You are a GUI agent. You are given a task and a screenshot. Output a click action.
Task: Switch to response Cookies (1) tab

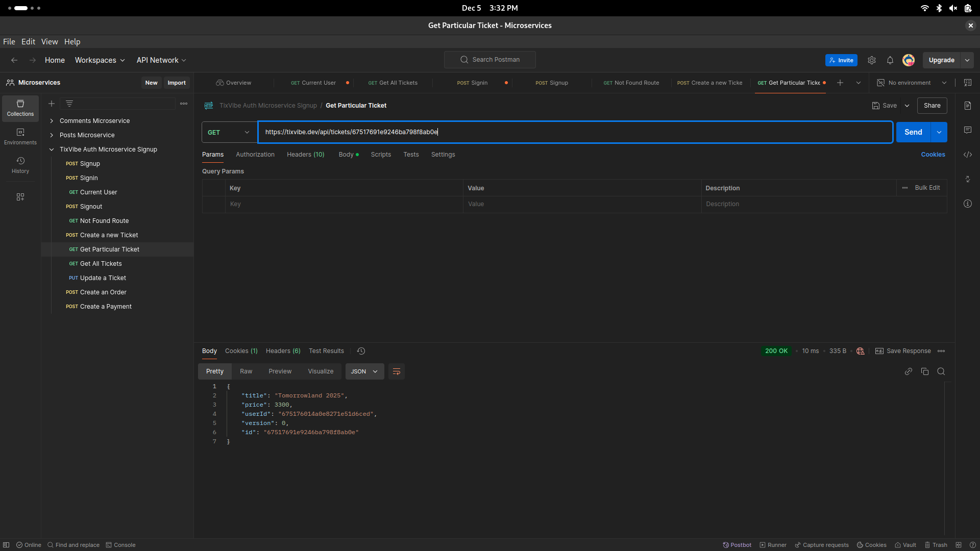[x=241, y=351]
